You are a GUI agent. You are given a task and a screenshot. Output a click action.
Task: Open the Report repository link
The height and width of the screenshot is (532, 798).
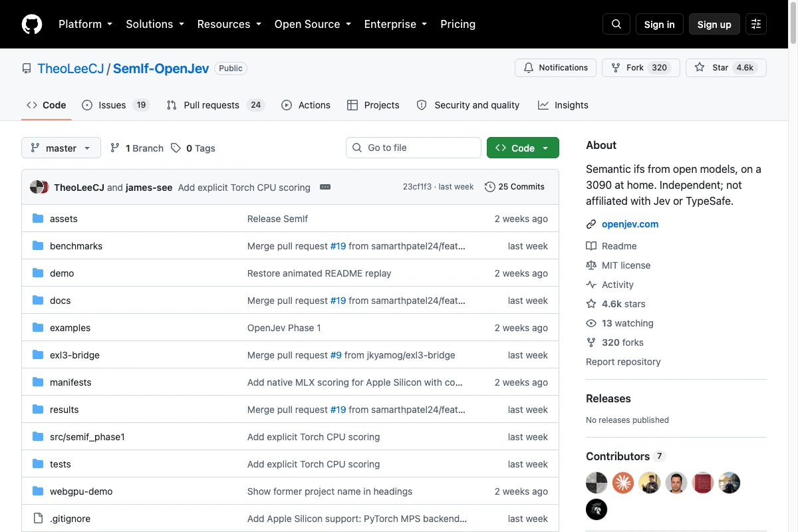[623, 362]
